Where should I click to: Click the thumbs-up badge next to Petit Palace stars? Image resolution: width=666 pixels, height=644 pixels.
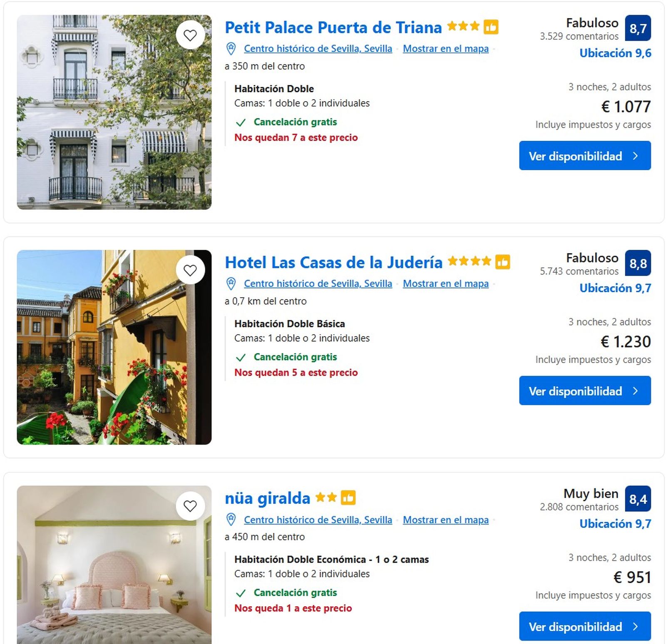point(490,27)
